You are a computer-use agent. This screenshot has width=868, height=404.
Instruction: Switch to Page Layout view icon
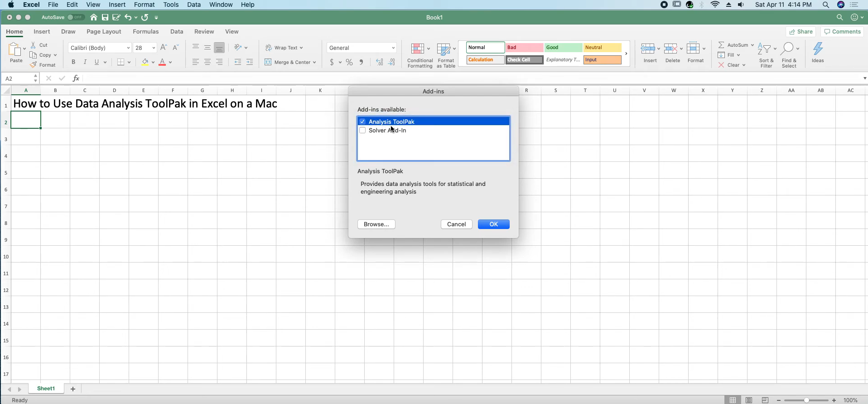[749, 400]
